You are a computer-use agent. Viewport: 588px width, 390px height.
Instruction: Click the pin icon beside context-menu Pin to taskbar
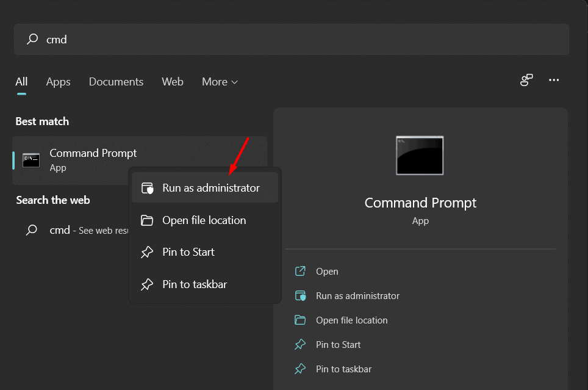[147, 284]
